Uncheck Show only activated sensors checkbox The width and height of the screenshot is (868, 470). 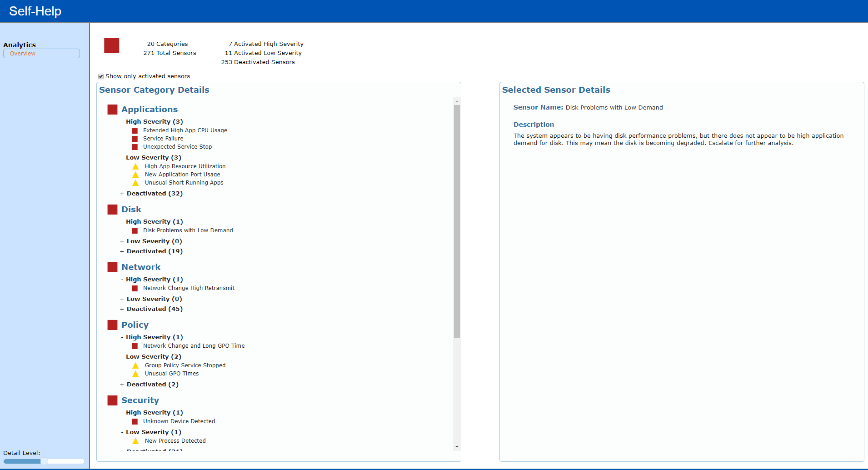101,76
